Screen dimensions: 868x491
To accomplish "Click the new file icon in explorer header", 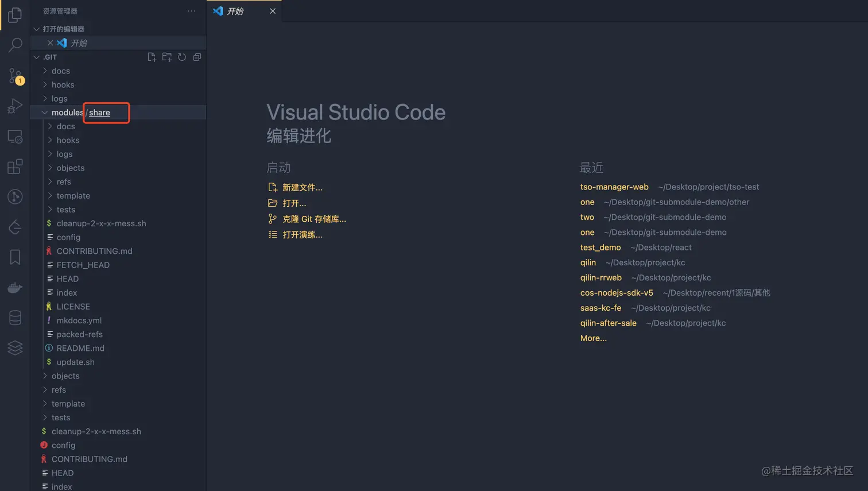I will 152,57.
